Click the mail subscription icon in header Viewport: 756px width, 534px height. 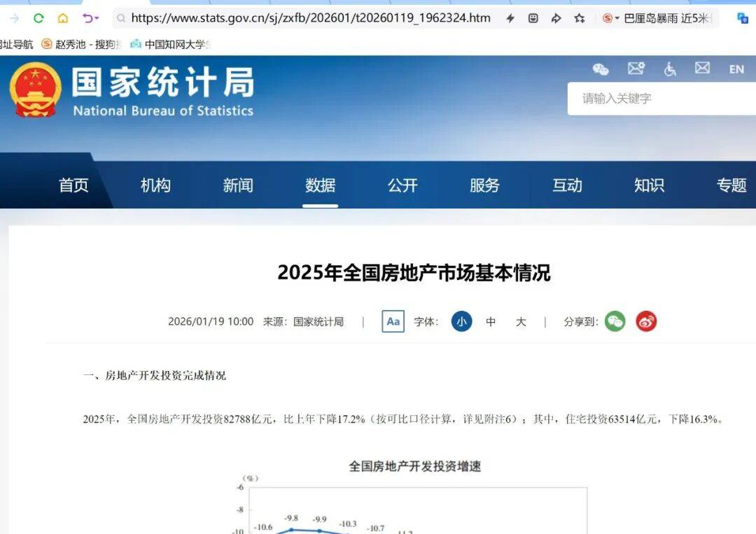tap(636, 69)
